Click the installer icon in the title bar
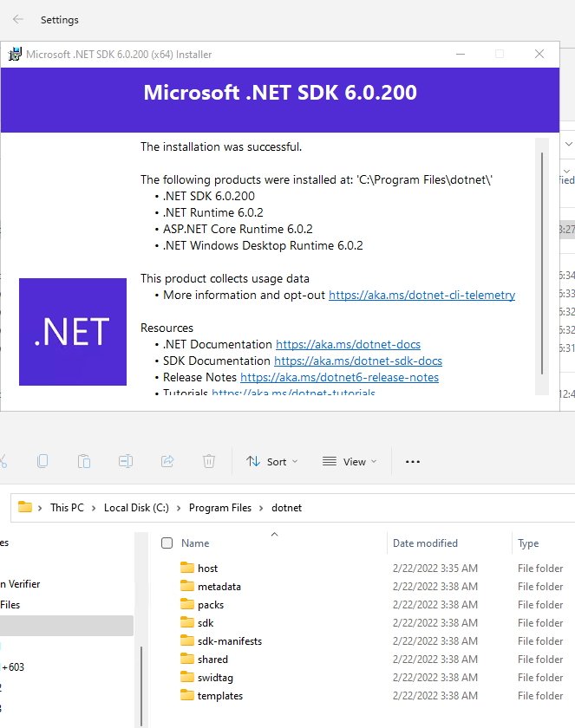 tap(15, 54)
